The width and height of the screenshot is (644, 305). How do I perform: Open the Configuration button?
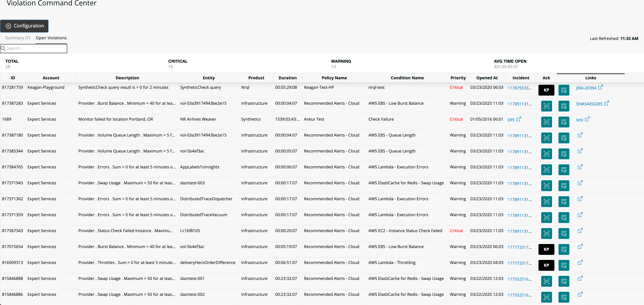click(x=24, y=26)
